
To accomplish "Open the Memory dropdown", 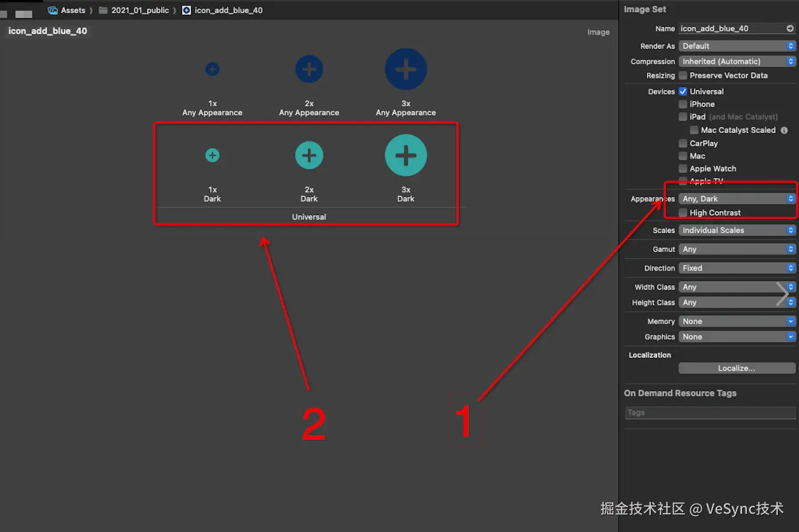I will click(x=737, y=321).
